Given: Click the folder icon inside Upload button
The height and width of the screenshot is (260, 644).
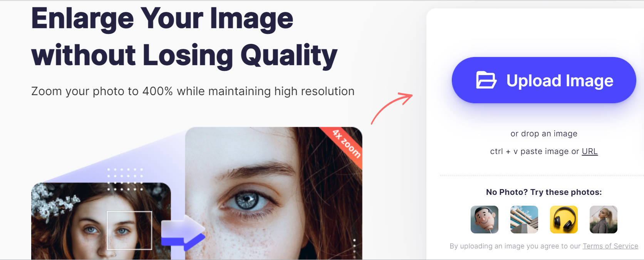Looking at the screenshot, I should click(486, 80).
